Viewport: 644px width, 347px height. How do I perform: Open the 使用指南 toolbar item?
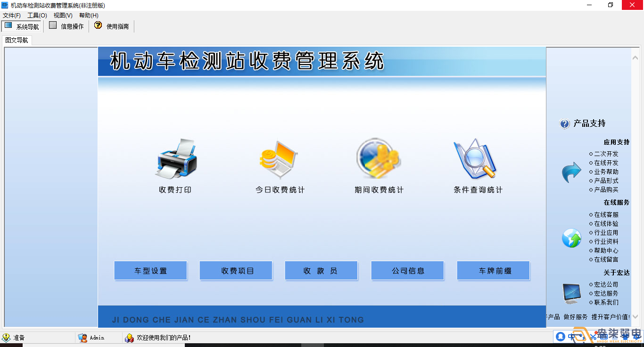click(x=112, y=26)
